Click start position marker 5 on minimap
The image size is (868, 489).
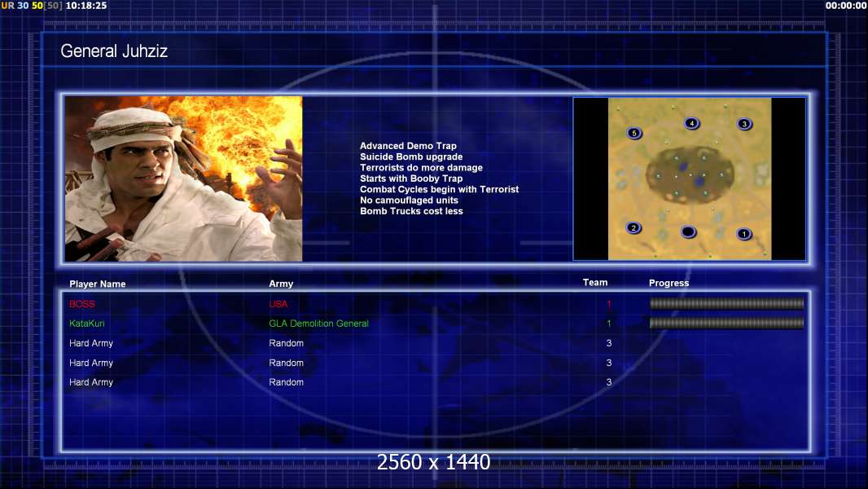point(634,133)
